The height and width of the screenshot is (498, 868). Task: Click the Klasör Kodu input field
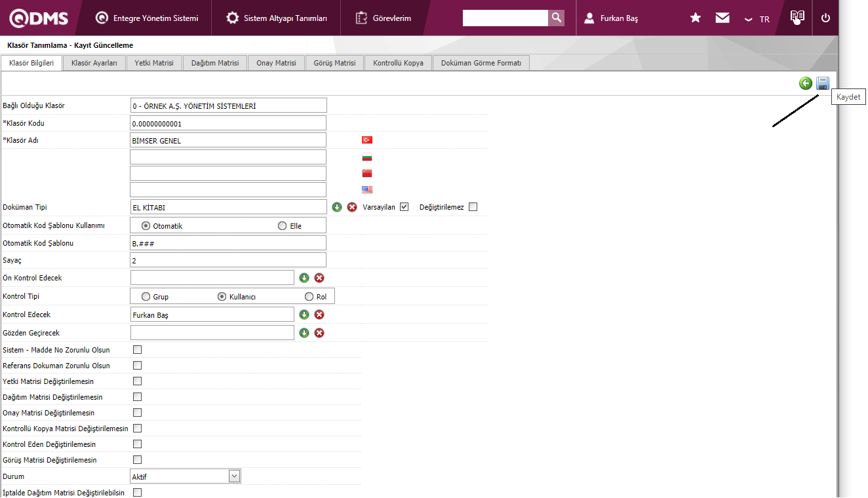coord(228,123)
